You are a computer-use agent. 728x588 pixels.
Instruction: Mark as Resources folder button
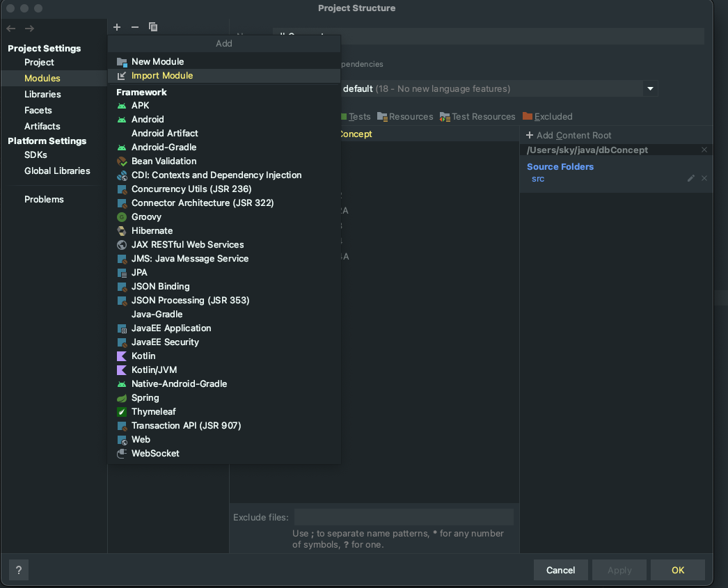pos(405,116)
